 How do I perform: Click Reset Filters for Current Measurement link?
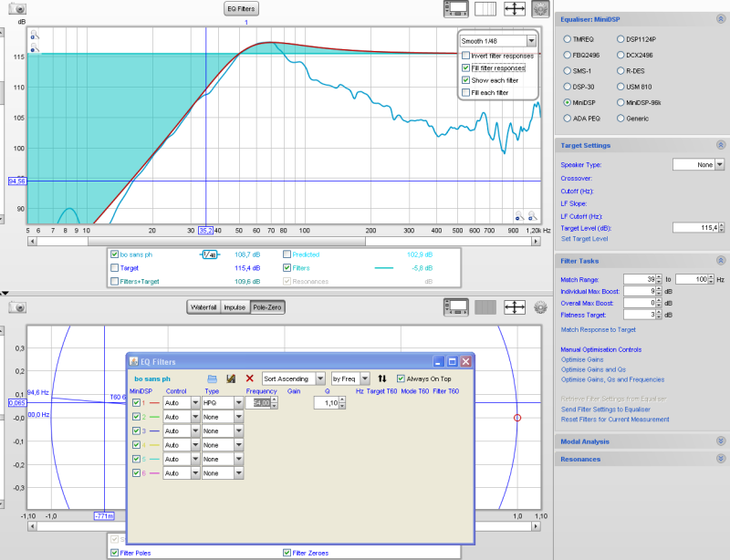pyautogui.click(x=615, y=420)
